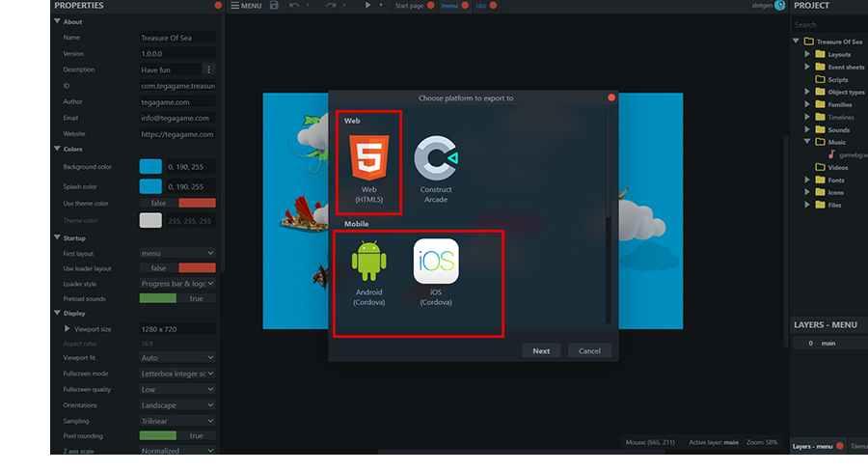Click the Theme color swatch
The width and height of the screenshot is (868, 472).
[x=150, y=220]
